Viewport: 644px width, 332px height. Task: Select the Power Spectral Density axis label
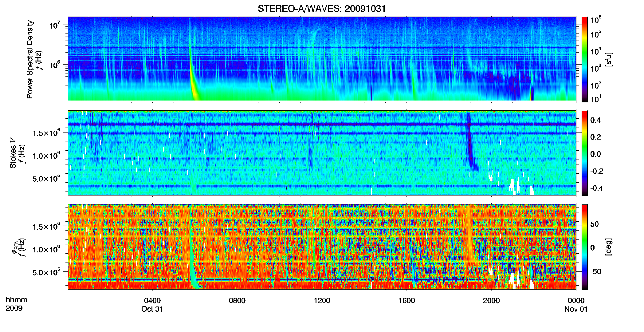(x=30, y=59)
